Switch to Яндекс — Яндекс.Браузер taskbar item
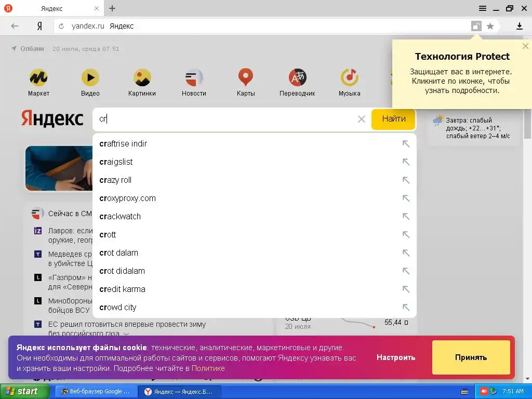The height and width of the screenshot is (399, 532). (x=180, y=392)
